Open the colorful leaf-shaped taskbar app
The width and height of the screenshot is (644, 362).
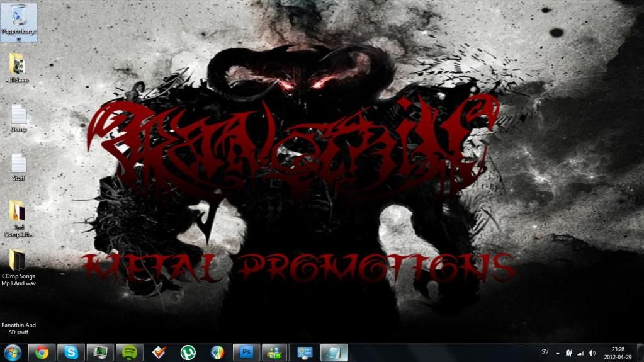pyautogui.click(x=217, y=353)
